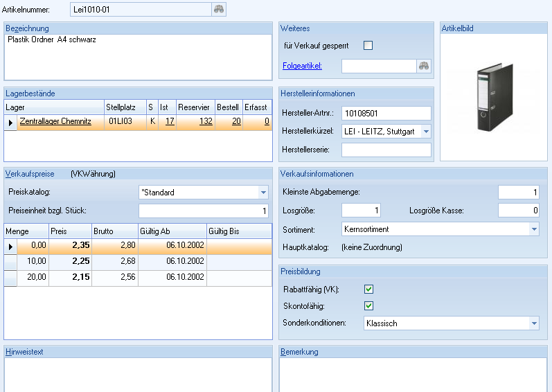The height and width of the screenshot is (392, 552).
Task: Select the 20,00 quantity price row
Action: [35, 277]
